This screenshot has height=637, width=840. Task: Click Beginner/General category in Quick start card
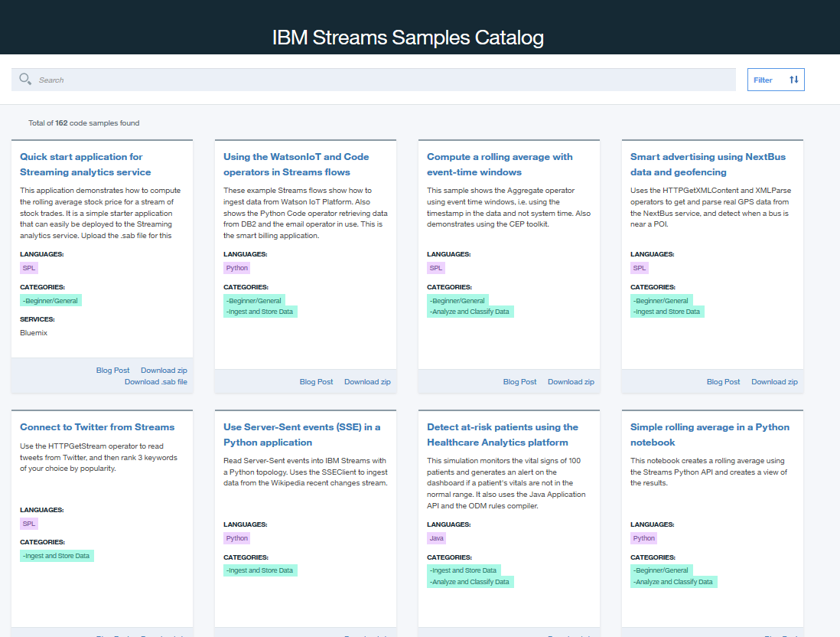point(51,301)
